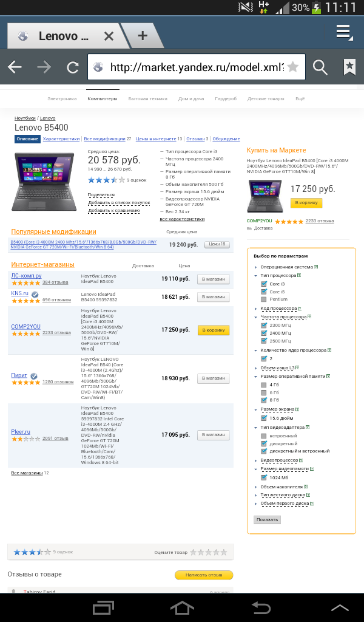Open a new tab with plus button
This screenshot has width=364, height=622.
[143, 36]
